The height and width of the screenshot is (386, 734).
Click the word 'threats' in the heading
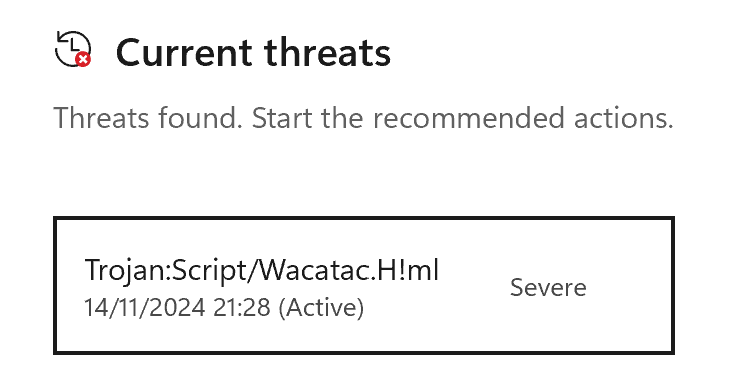[x=327, y=52]
